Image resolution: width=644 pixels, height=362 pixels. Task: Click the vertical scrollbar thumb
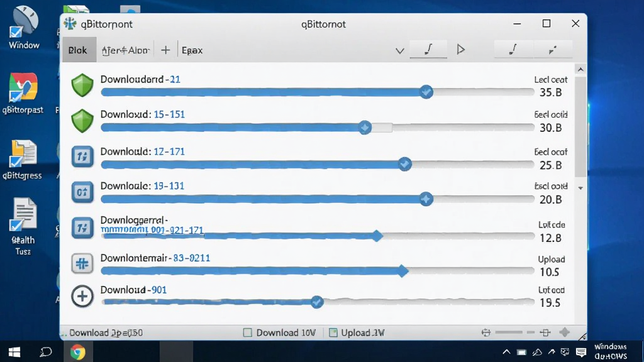pyautogui.click(x=580, y=126)
